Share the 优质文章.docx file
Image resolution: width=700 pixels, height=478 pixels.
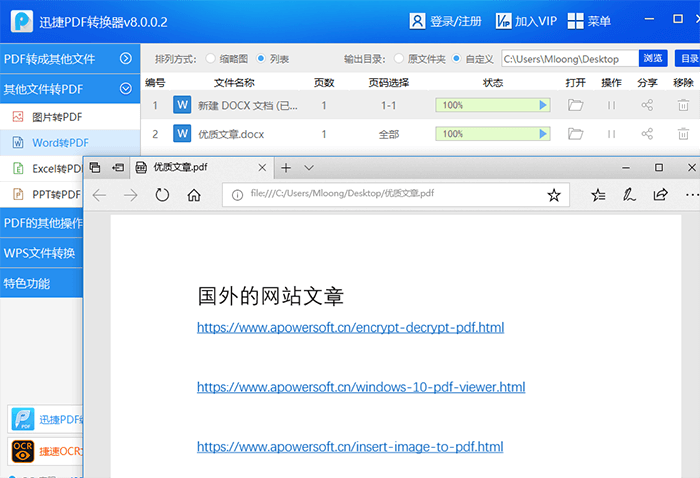pos(647,134)
